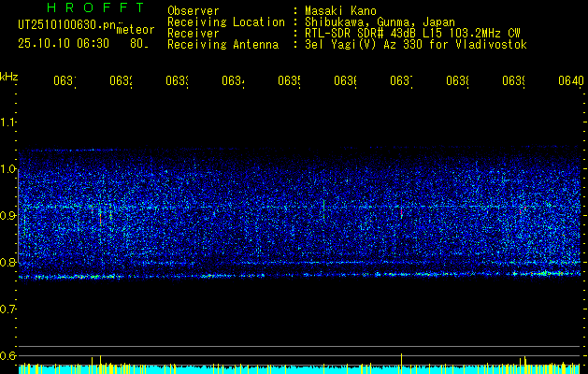This screenshot has width=588, height=374.
Task: Click 'Shibukawa, Gunma, Japan' text
Action: pyautogui.click(x=380, y=22)
